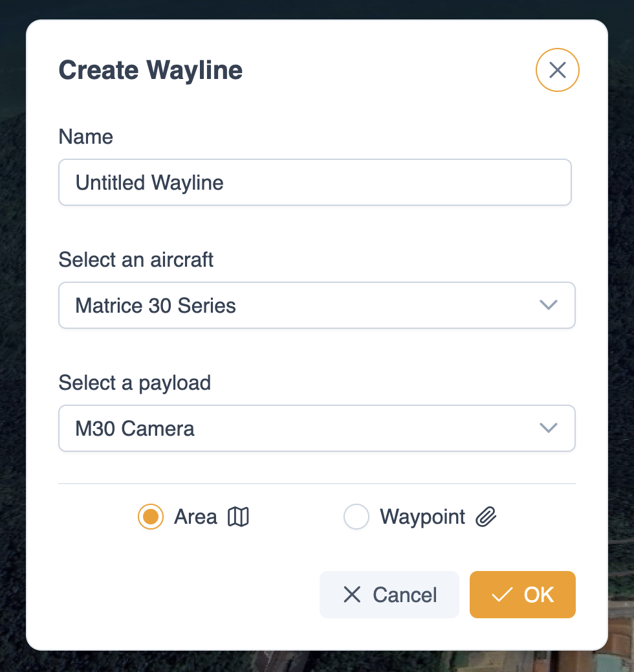Expand the aircraft list using its chevron arrow
Image resolution: width=634 pixels, height=672 pixels.
pos(548,305)
